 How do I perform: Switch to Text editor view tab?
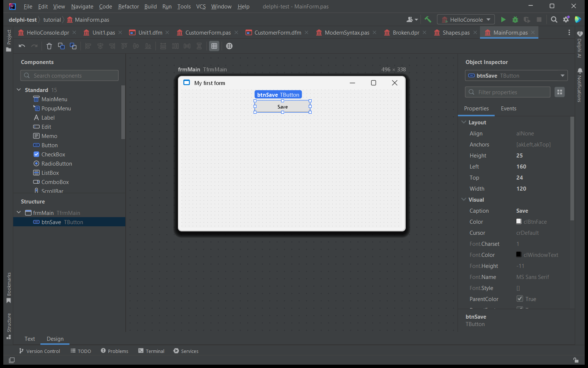click(x=30, y=339)
